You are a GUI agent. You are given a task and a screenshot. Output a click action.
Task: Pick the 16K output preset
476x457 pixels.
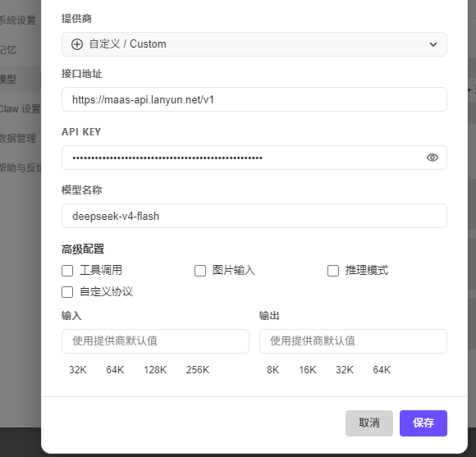[x=308, y=370]
